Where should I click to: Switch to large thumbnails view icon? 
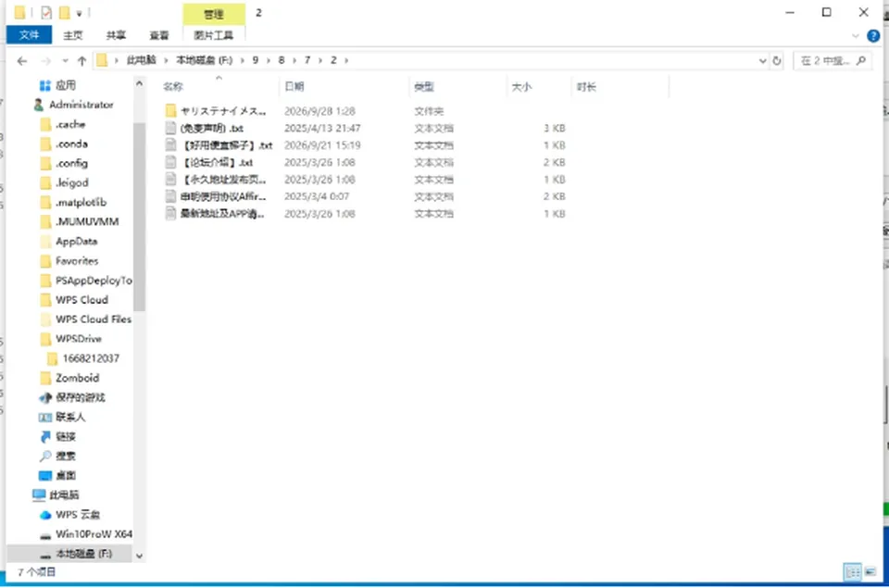coord(870,571)
